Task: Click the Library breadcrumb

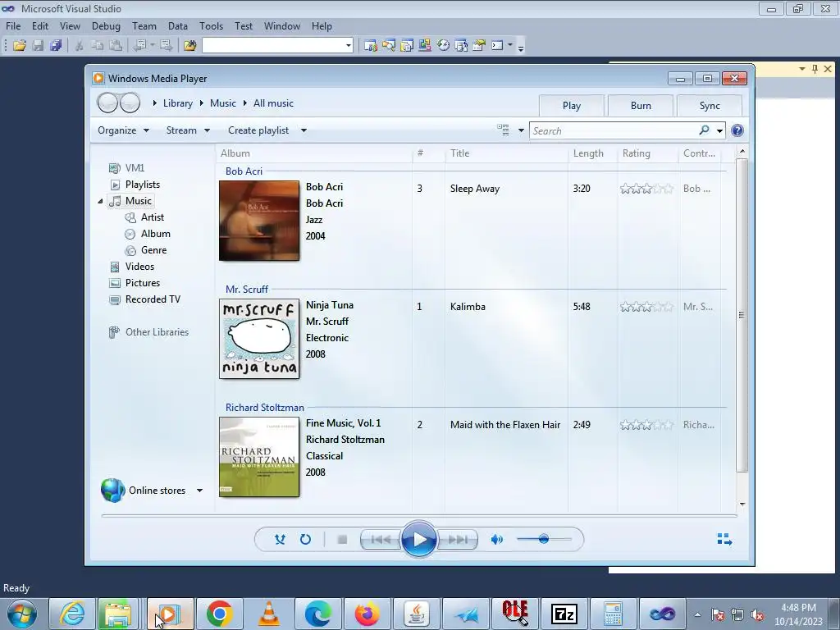Action: pyautogui.click(x=178, y=103)
